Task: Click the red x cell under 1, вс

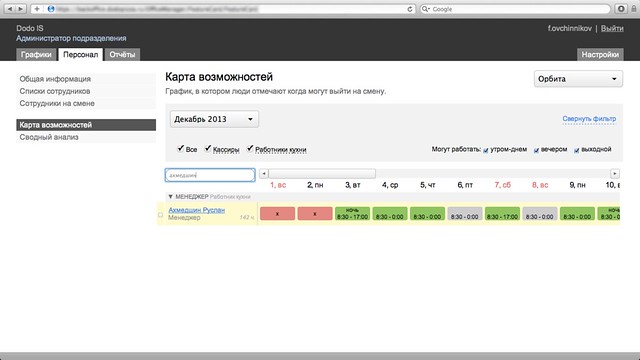Action: [x=278, y=213]
